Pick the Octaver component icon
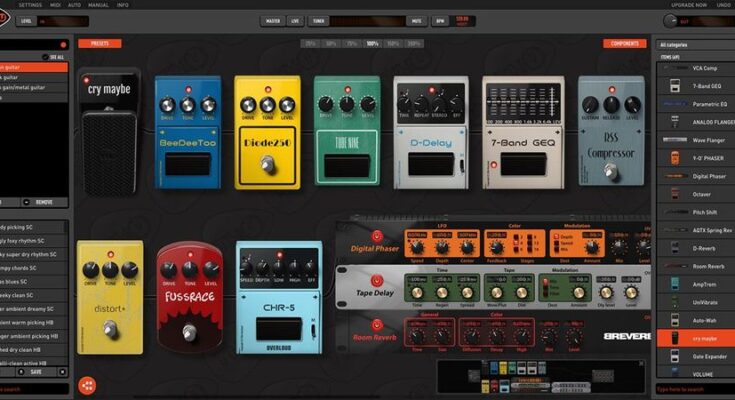The width and height of the screenshot is (735, 400). [x=675, y=194]
